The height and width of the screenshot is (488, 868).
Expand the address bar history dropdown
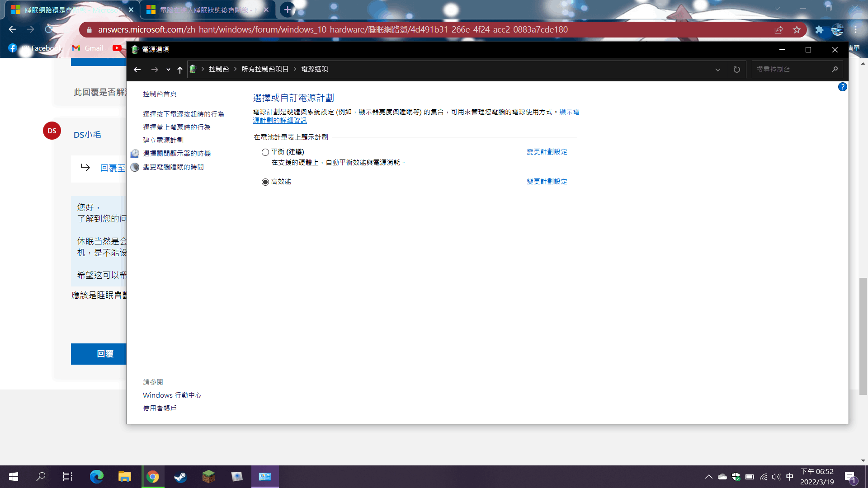click(717, 70)
